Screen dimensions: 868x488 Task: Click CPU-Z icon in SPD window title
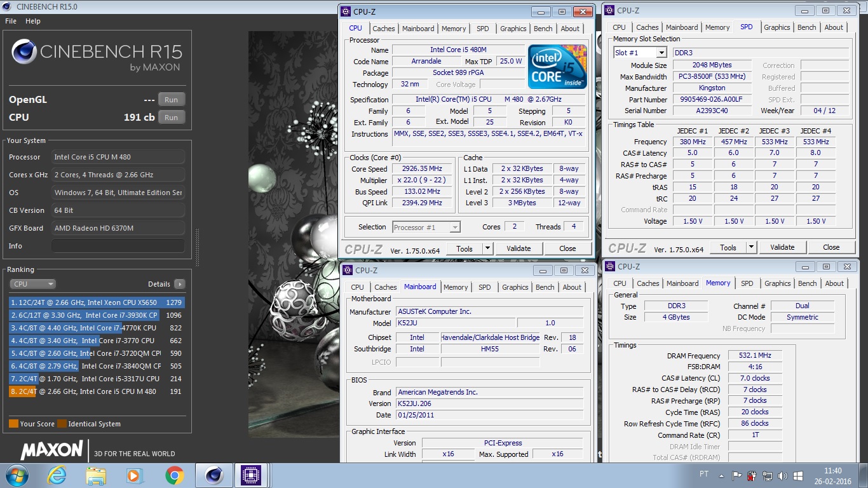pos(609,10)
